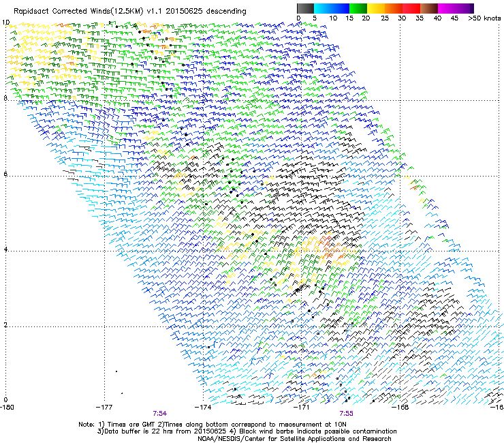504x443 pixels.
Task: Pick the yellow 20-25 knots legend band
Action: (376, 8)
